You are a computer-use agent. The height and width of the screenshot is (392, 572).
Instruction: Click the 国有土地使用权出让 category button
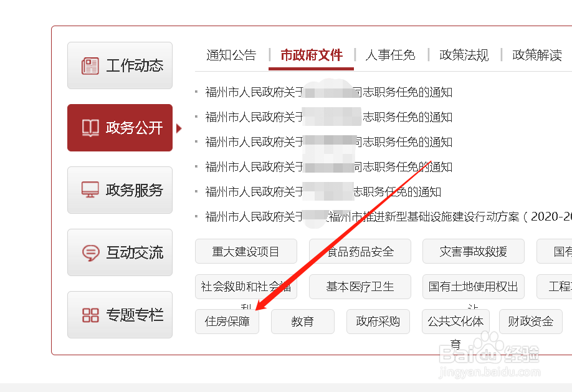[x=474, y=287]
